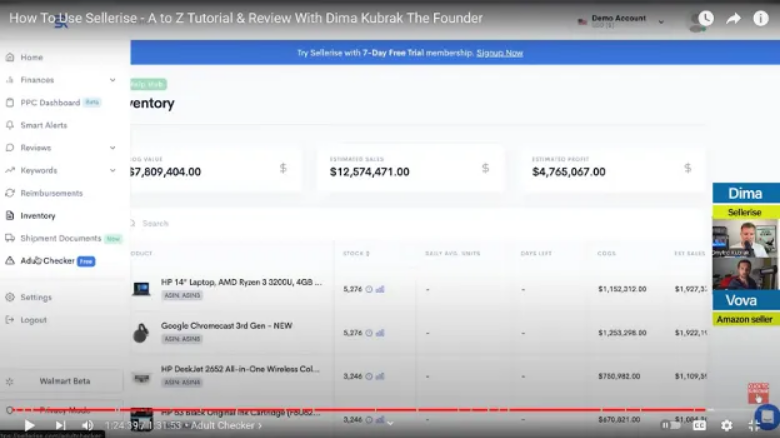The image size is (780, 438).
Task: Click estimated sales value $12,574,471.00
Action: (x=370, y=172)
